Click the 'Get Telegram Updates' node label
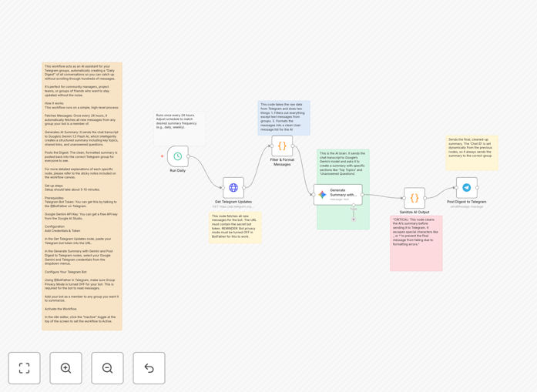Screen dimensions: 537x392 coord(233,202)
